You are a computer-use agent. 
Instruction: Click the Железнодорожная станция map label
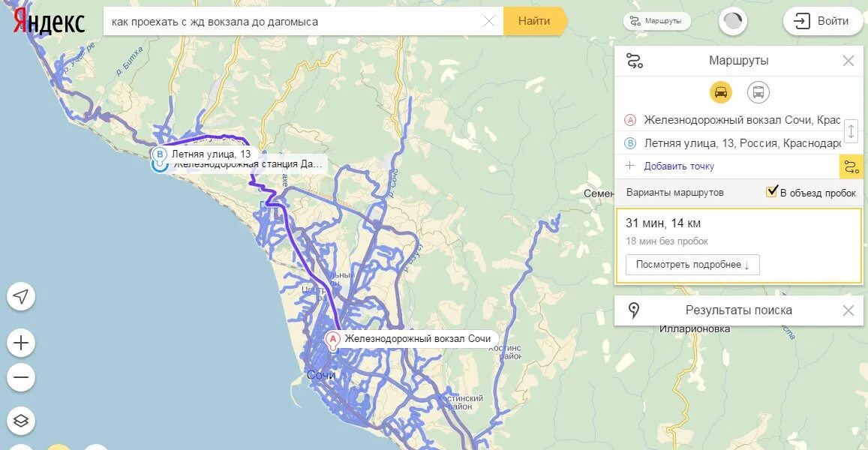click(248, 165)
